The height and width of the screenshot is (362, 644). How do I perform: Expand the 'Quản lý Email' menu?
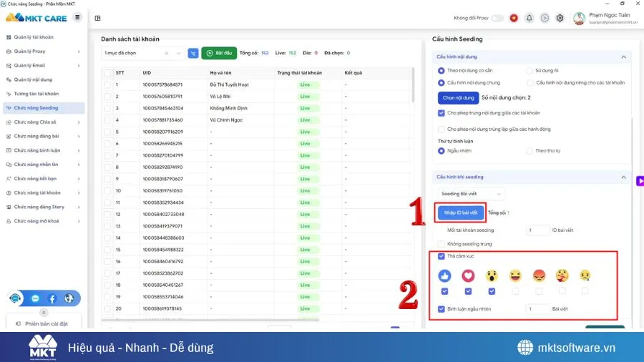pyautogui.click(x=43, y=66)
